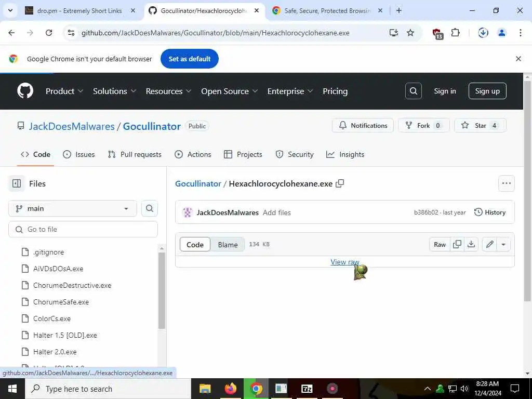Click the file tree scrollbar thumb
This screenshot has width=532, height=399.
(x=162, y=290)
